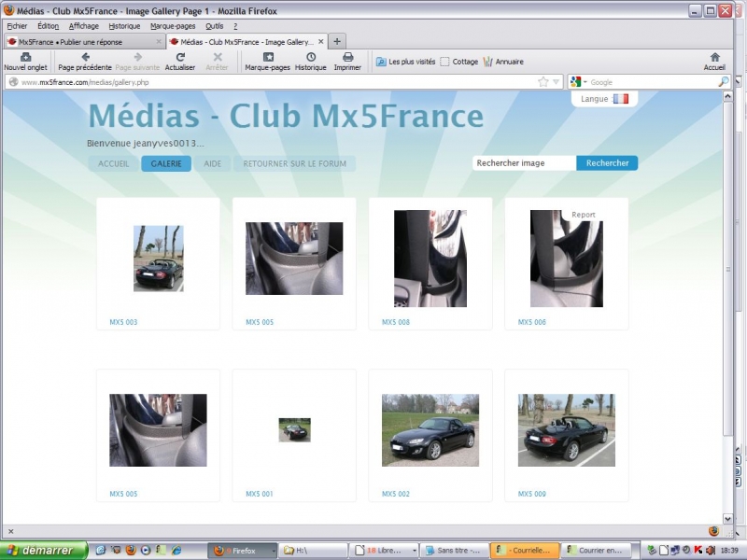Screen dimensions: 747x560
Task: Open MX5 008 thumbnail image
Action: pos(430,259)
